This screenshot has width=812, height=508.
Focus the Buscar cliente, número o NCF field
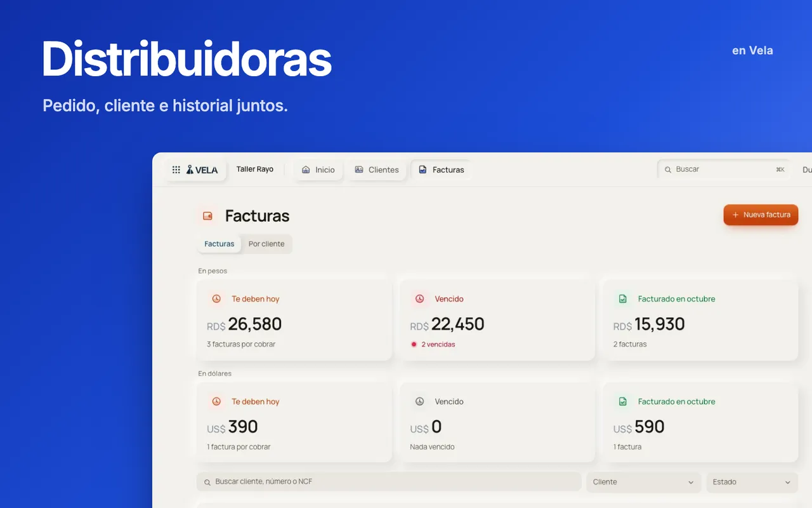coord(389,482)
